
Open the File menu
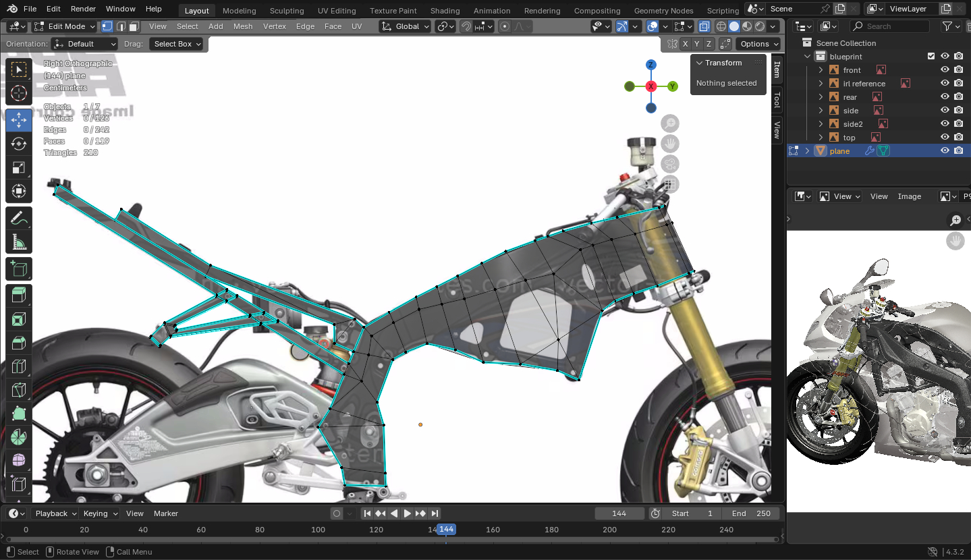point(30,9)
